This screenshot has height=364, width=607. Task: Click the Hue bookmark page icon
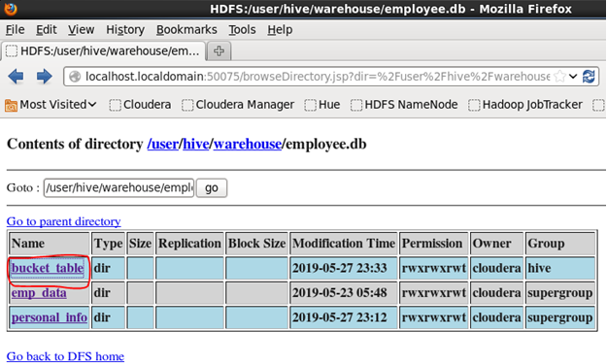[310, 105]
